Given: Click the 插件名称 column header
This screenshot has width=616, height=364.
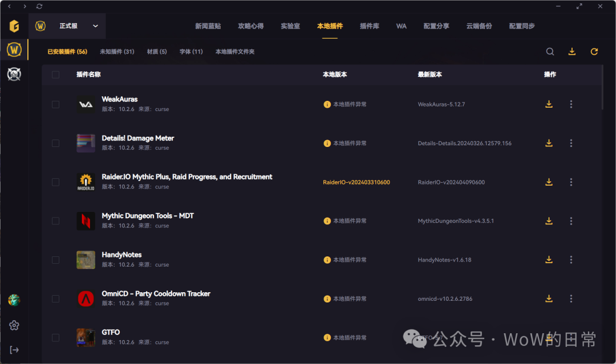Looking at the screenshot, I should pos(88,75).
